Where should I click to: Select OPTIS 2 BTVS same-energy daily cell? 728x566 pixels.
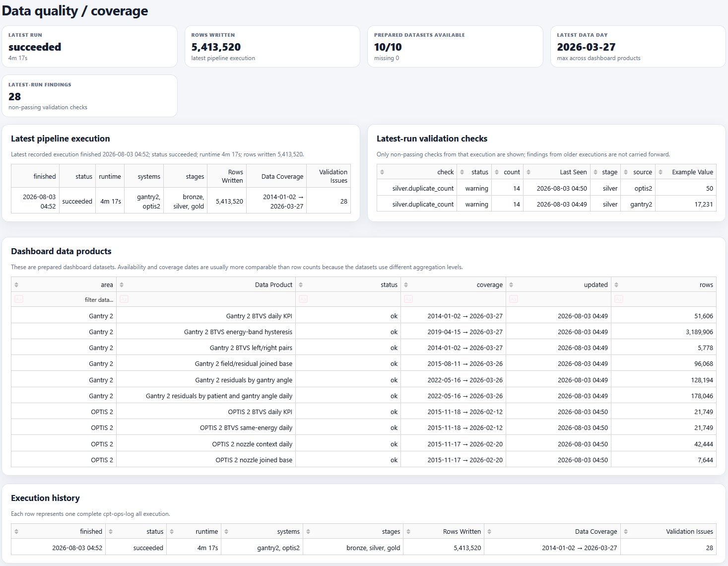pos(206,427)
